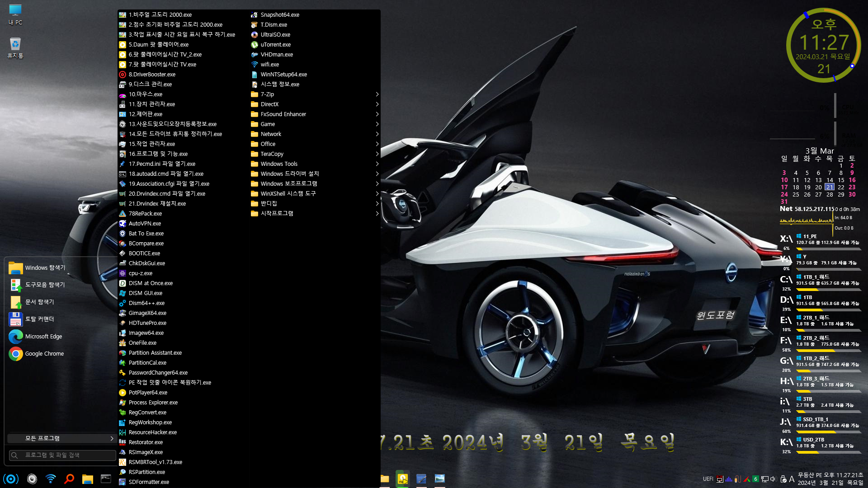Open the cpu-z.exe icon
This screenshot has height=488, width=868.
click(123, 273)
